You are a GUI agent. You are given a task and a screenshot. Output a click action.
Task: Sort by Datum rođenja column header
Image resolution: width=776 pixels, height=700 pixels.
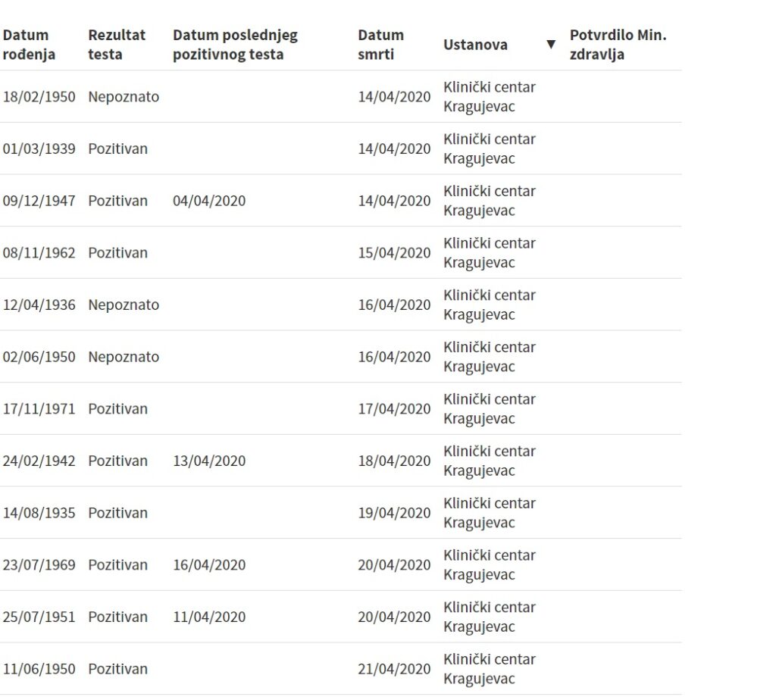(x=29, y=45)
